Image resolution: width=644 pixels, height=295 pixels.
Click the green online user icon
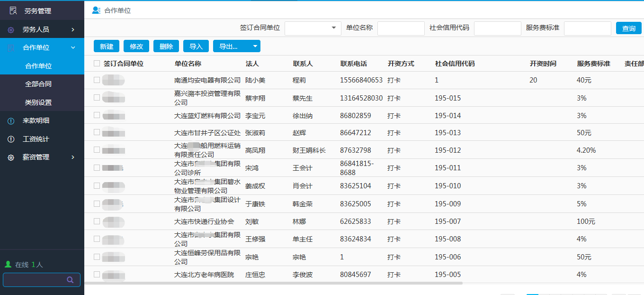coord(8,264)
